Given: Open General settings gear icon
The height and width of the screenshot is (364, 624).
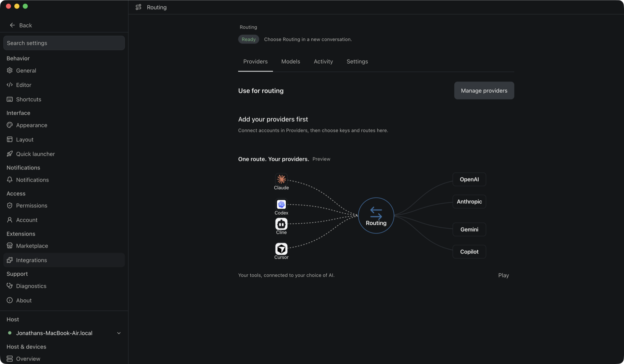Looking at the screenshot, I should click(x=10, y=70).
